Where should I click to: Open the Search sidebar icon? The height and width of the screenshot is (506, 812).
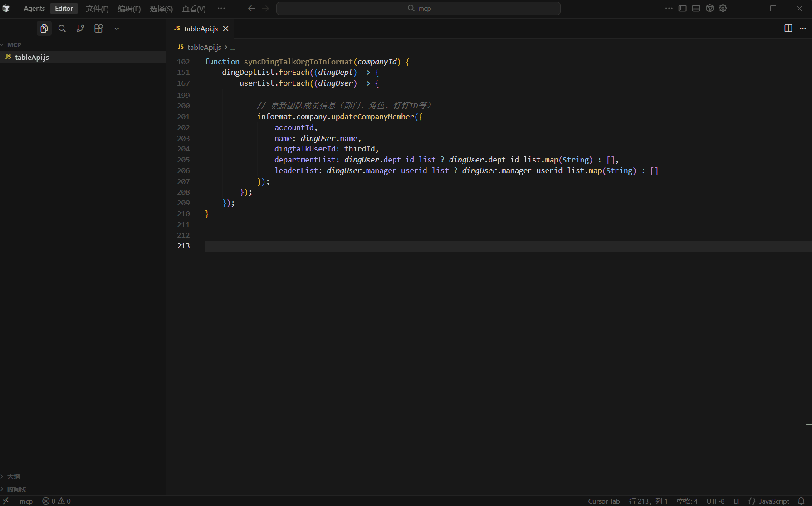click(x=62, y=29)
